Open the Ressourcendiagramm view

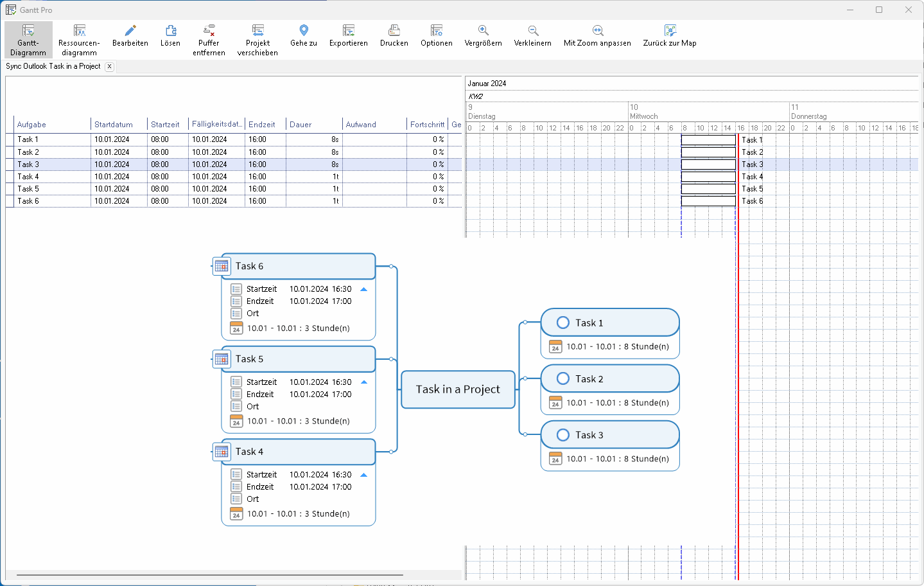click(x=79, y=40)
